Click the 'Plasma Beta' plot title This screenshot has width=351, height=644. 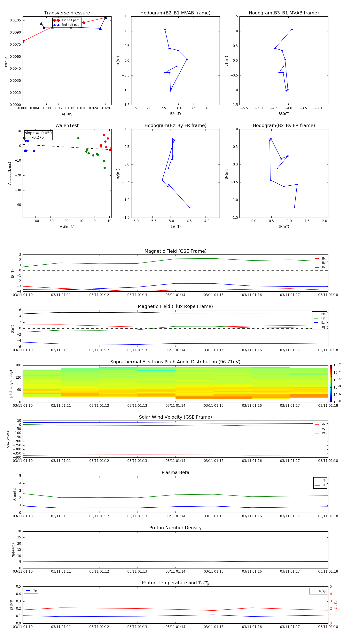click(x=175, y=472)
